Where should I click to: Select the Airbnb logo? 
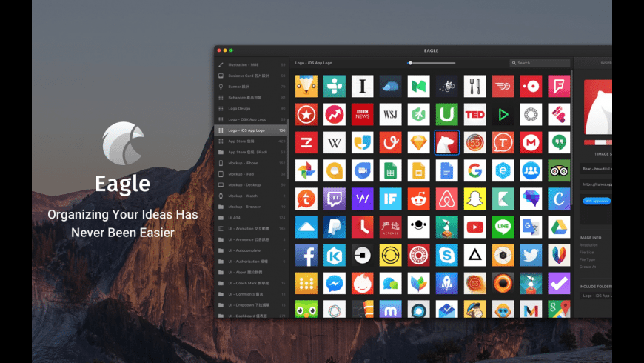point(446,199)
